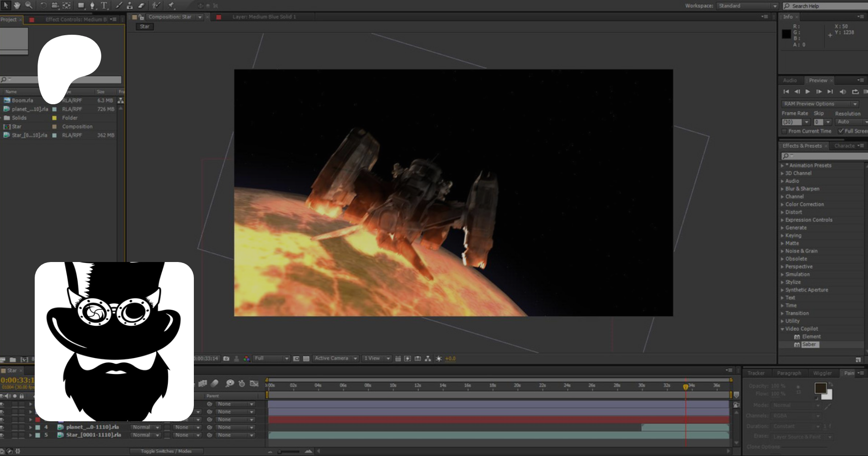Click the Toggle Switches / Modes button
The height and width of the screenshot is (456, 868).
click(166, 451)
